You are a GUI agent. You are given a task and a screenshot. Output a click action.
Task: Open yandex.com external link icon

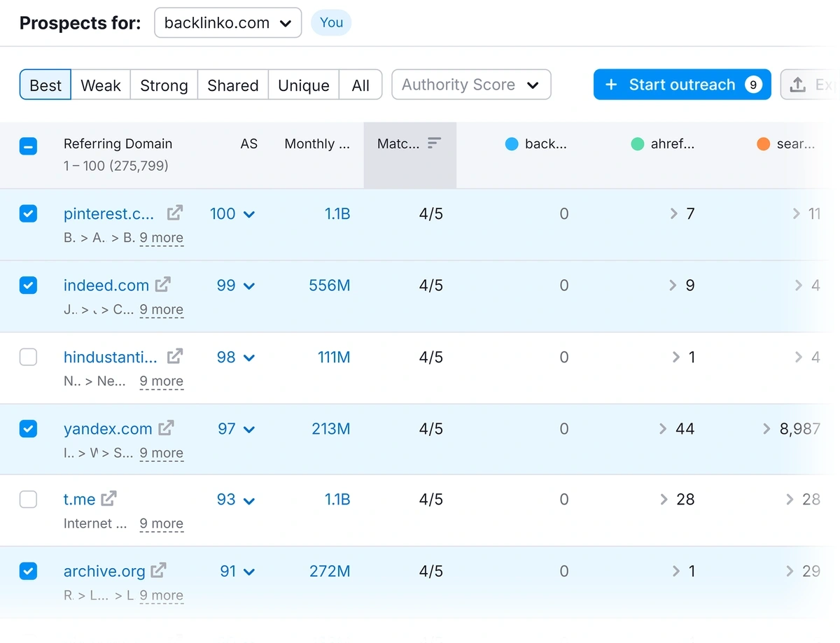click(x=166, y=428)
